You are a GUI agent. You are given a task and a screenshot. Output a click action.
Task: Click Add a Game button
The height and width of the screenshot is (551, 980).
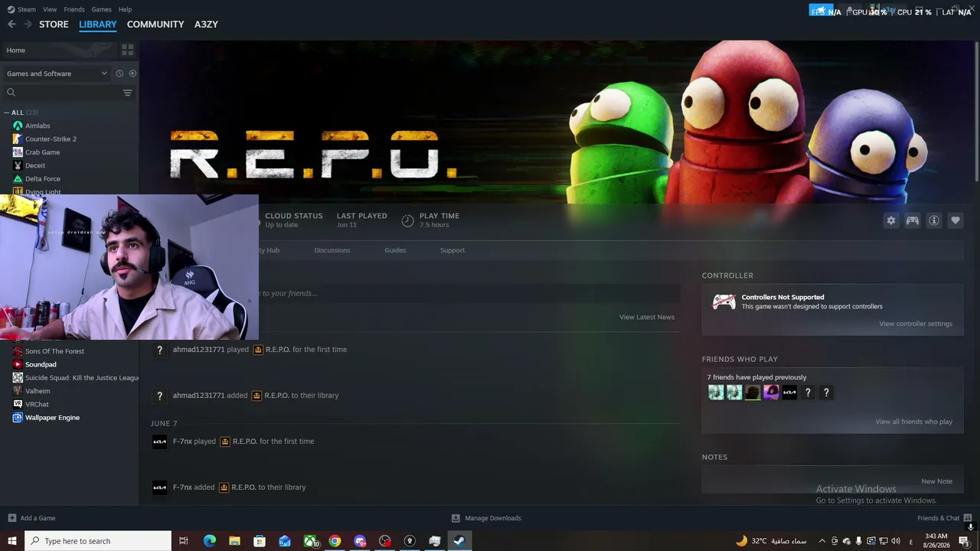pyautogui.click(x=31, y=518)
